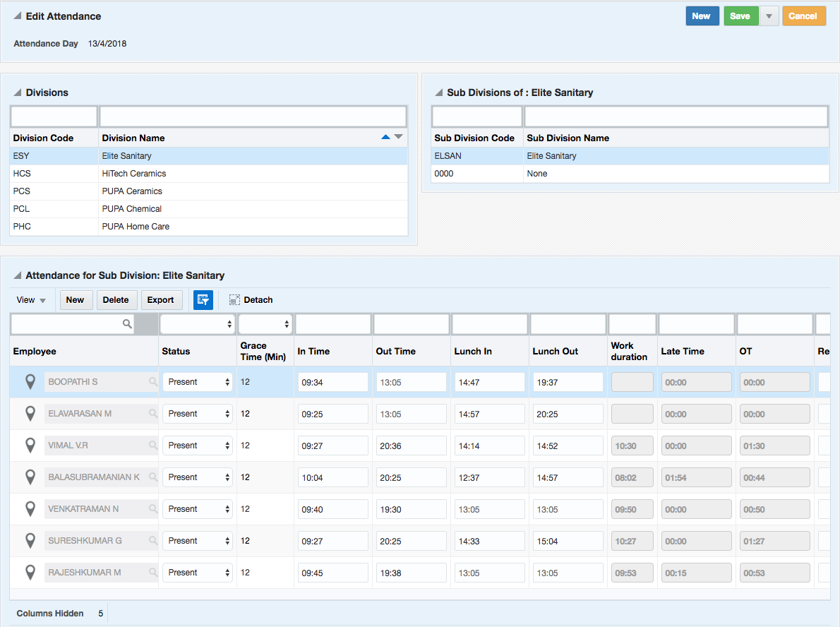
Task: Select the PUPA Ceramics division row
Action: point(209,191)
